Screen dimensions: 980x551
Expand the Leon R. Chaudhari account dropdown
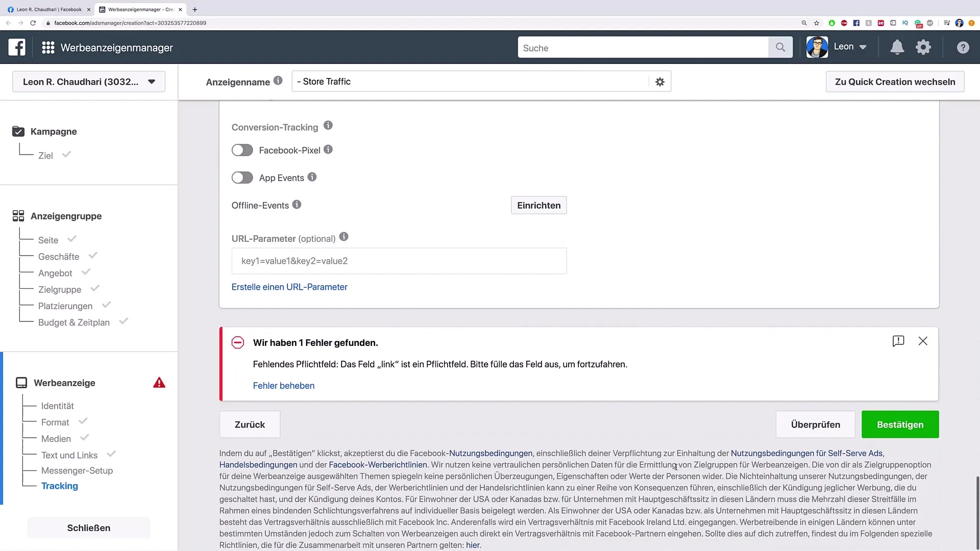(x=152, y=82)
